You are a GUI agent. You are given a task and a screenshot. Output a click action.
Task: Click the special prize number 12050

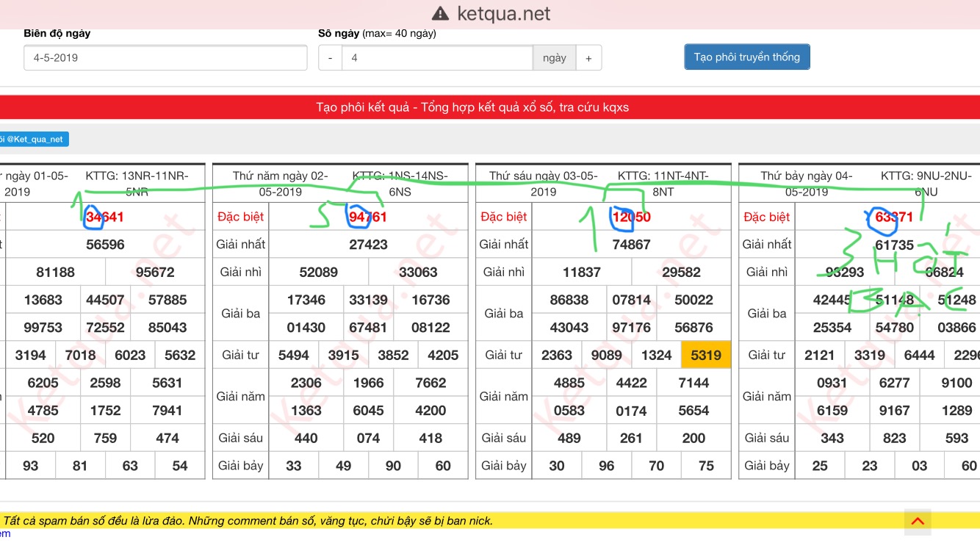pyautogui.click(x=631, y=217)
